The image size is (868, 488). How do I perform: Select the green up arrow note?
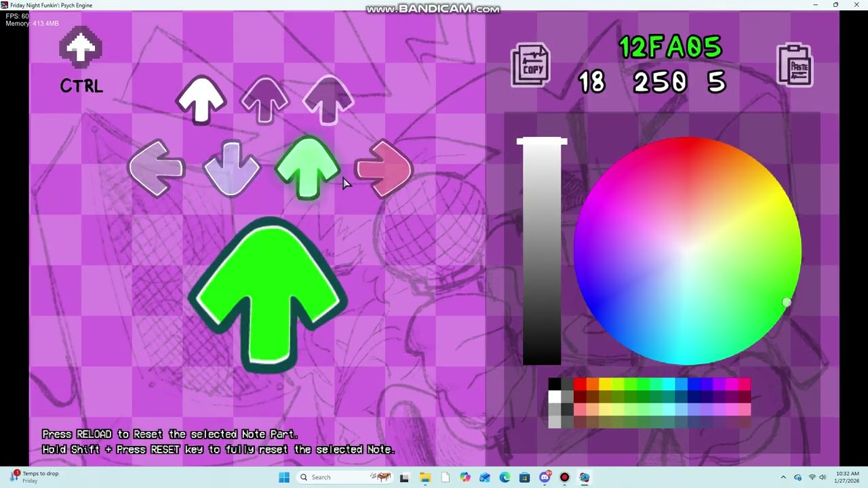[308, 167]
